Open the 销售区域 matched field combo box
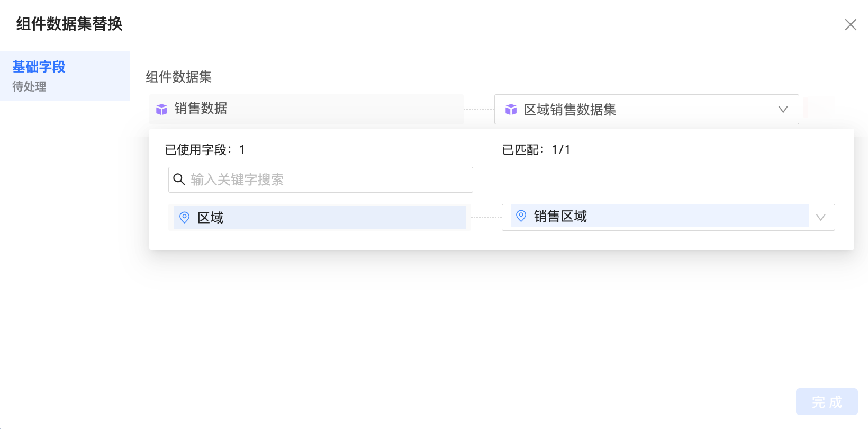The image size is (868, 429). 656,217
